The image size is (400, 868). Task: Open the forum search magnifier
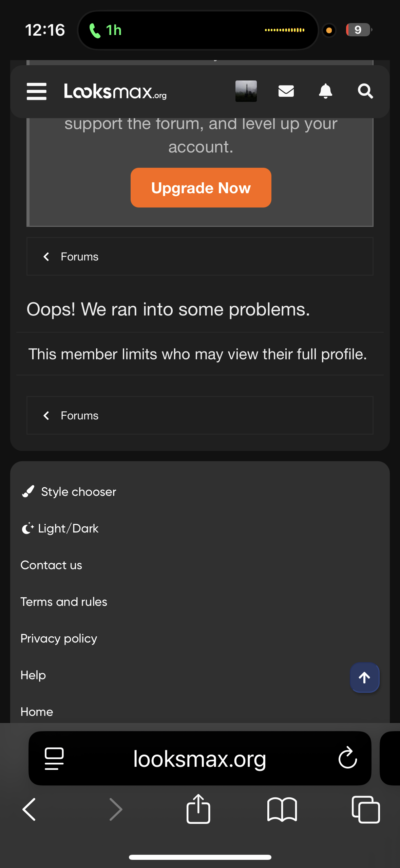[365, 91]
